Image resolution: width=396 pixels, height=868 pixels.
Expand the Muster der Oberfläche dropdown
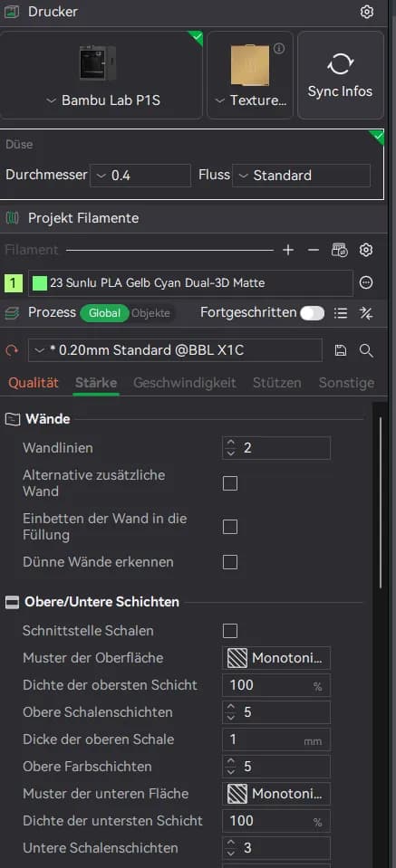click(x=276, y=658)
